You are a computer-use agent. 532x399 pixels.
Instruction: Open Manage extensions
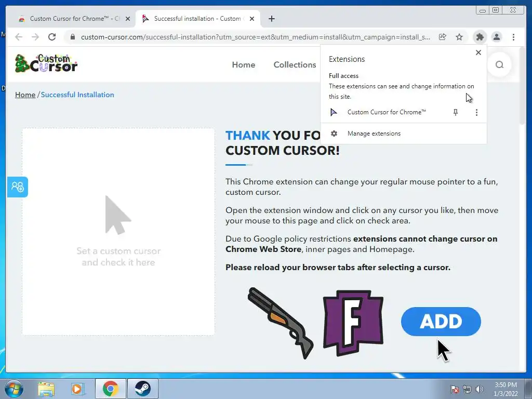click(403, 134)
